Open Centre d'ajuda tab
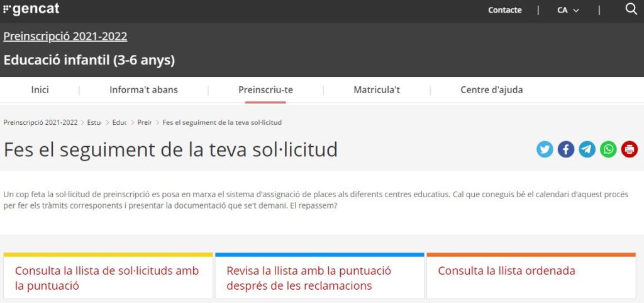 (x=491, y=89)
